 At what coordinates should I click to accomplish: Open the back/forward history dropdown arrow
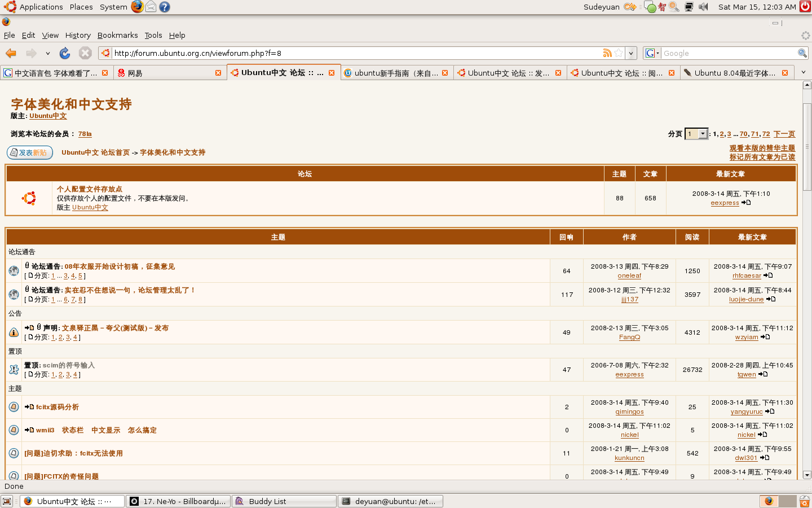(x=48, y=53)
